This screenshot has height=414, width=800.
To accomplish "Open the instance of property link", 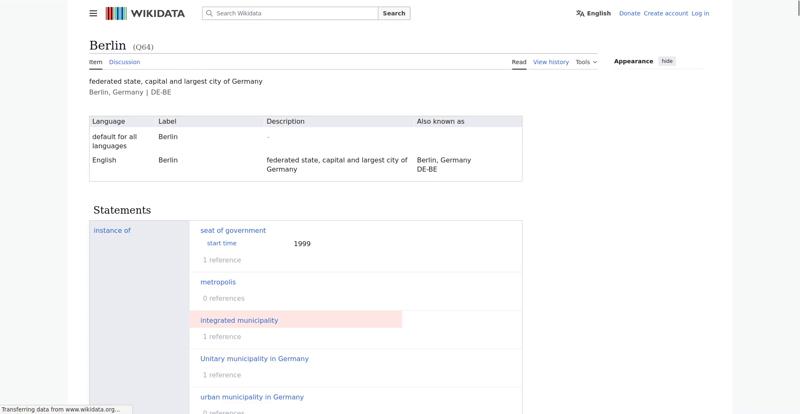I will click(x=112, y=231).
